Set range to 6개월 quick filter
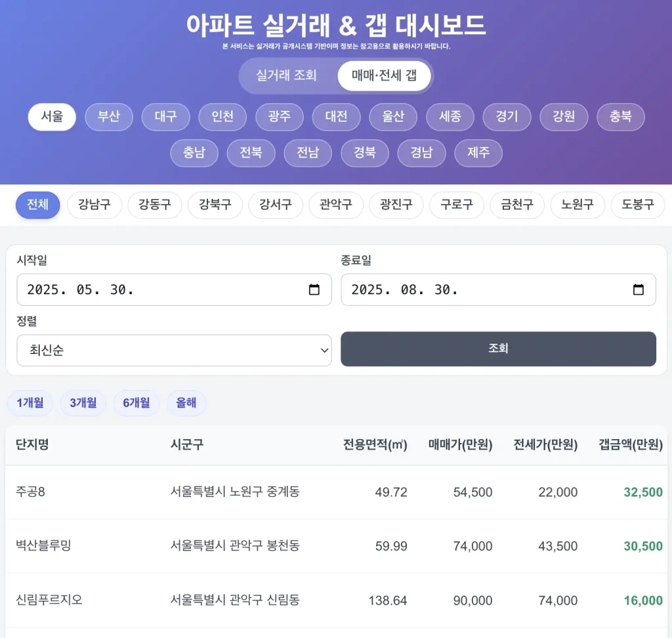This screenshot has width=672, height=638. tap(136, 403)
